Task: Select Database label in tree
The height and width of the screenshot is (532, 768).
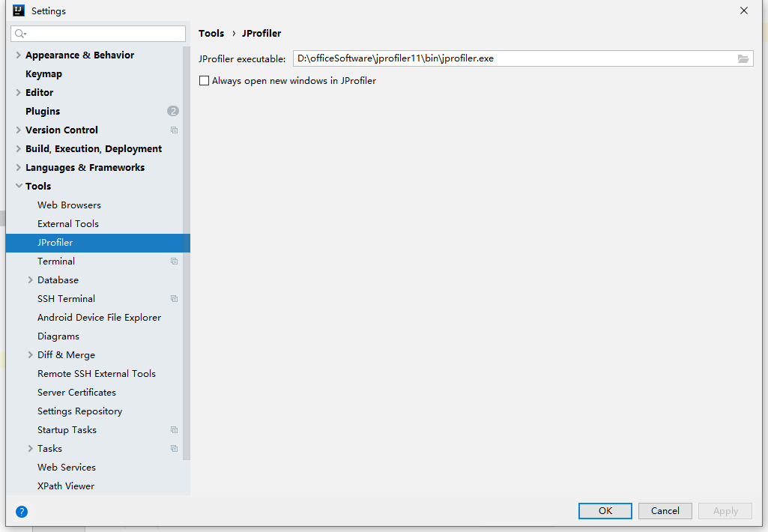Action: pyautogui.click(x=58, y=280)
